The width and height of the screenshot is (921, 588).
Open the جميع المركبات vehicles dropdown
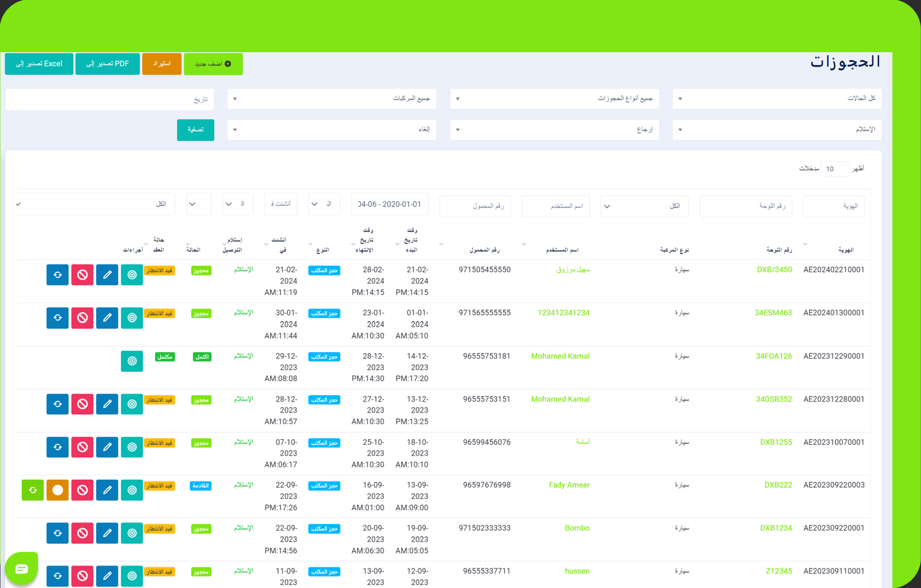(332, 98)
